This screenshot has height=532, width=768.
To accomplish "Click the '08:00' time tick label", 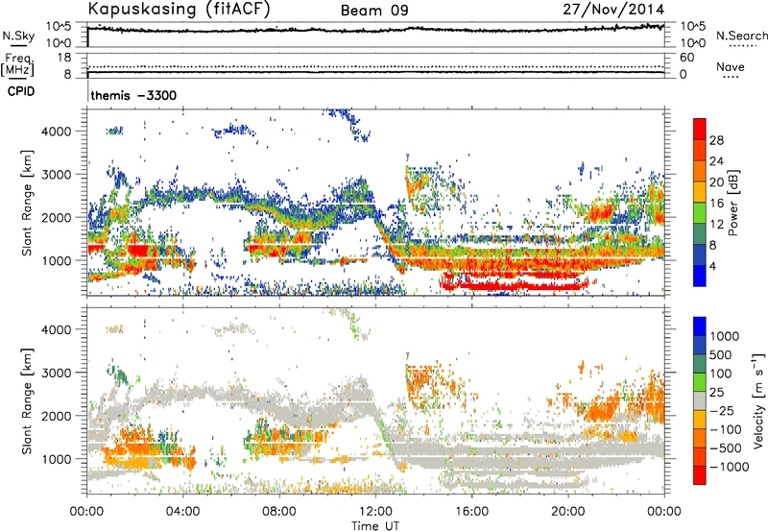I will [279, 512].
